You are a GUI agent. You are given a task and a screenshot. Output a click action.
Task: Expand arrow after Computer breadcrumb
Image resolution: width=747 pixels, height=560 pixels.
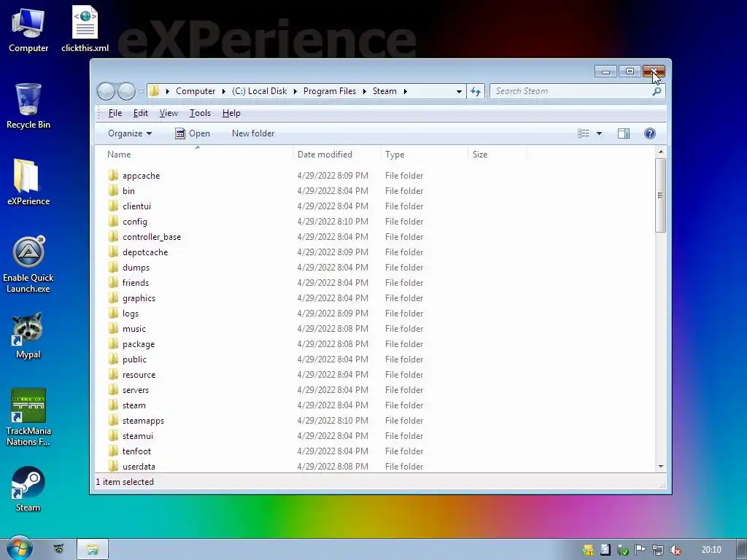(223, 91)
